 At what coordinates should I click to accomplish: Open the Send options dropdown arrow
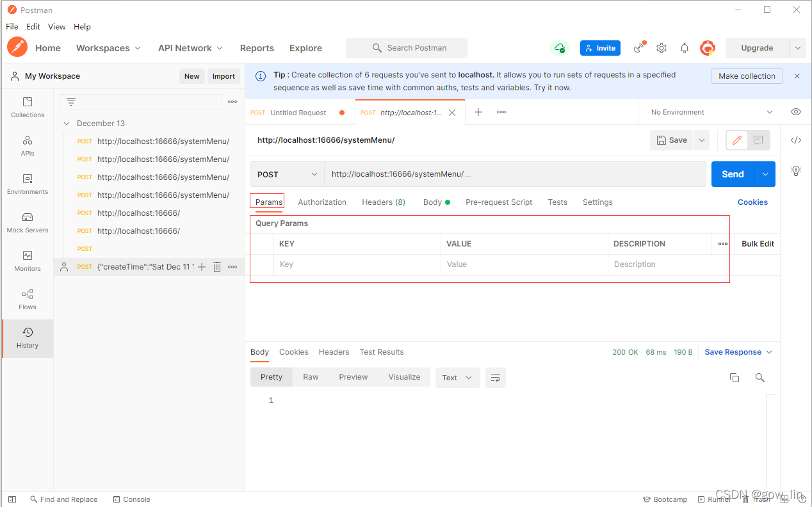[765, 174]
